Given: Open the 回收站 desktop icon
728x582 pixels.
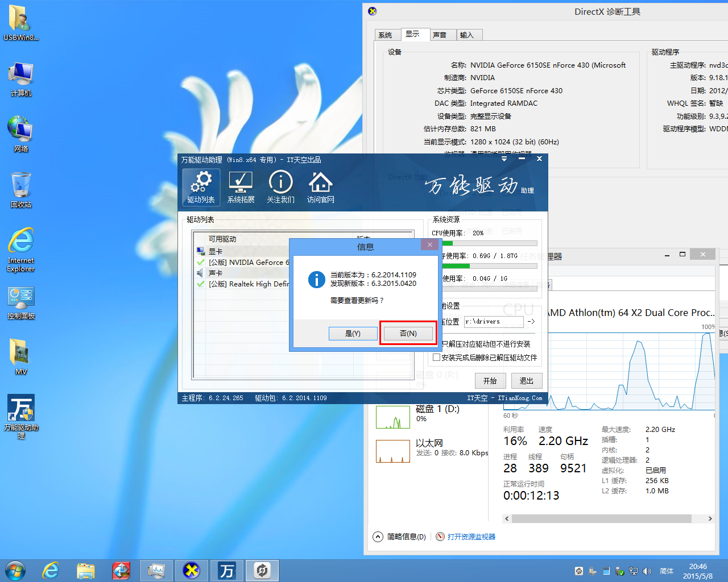Looking at the screenshot, I should [21, 190].
